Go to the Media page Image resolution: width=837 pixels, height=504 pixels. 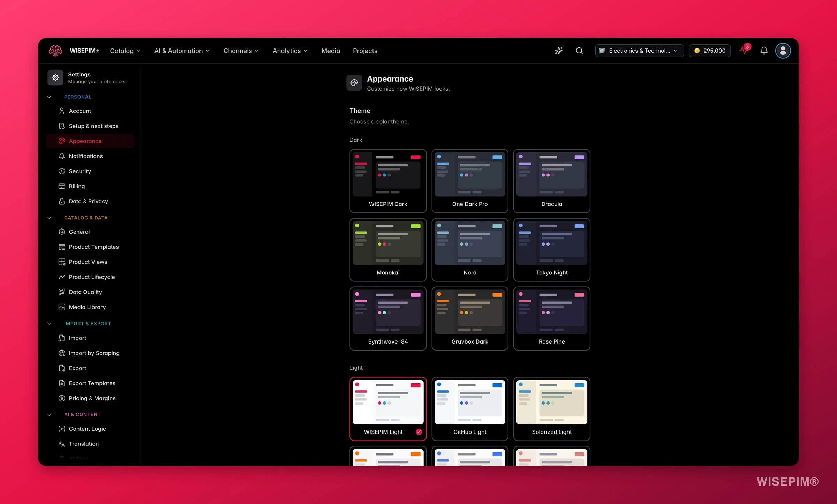point(331,51)
